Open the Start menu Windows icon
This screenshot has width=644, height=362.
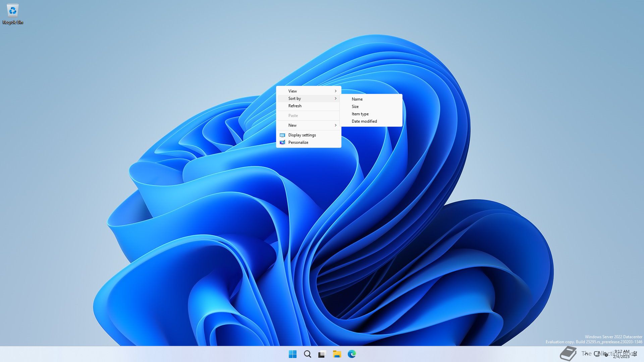coord(292,354)
